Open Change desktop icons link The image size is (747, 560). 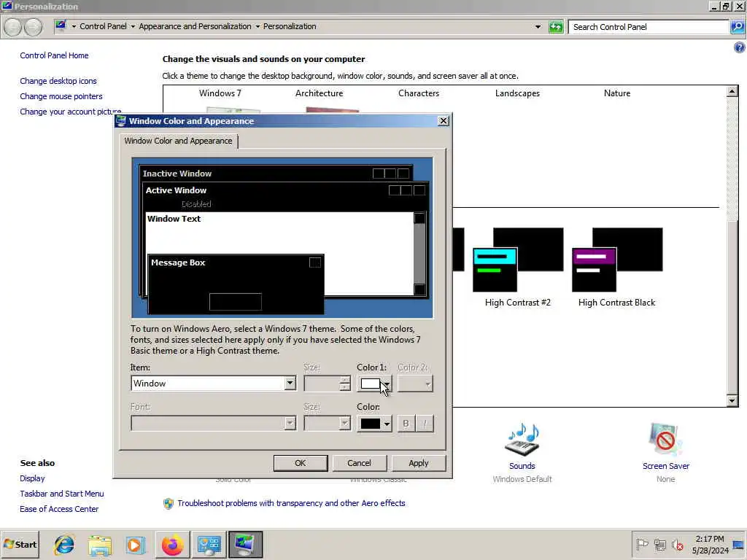pos(58,81)
